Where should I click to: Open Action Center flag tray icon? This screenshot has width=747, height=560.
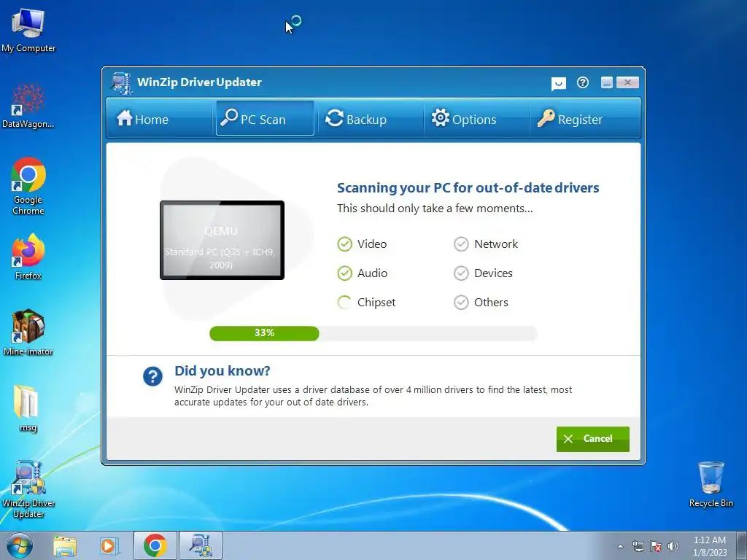coord(656,546)
